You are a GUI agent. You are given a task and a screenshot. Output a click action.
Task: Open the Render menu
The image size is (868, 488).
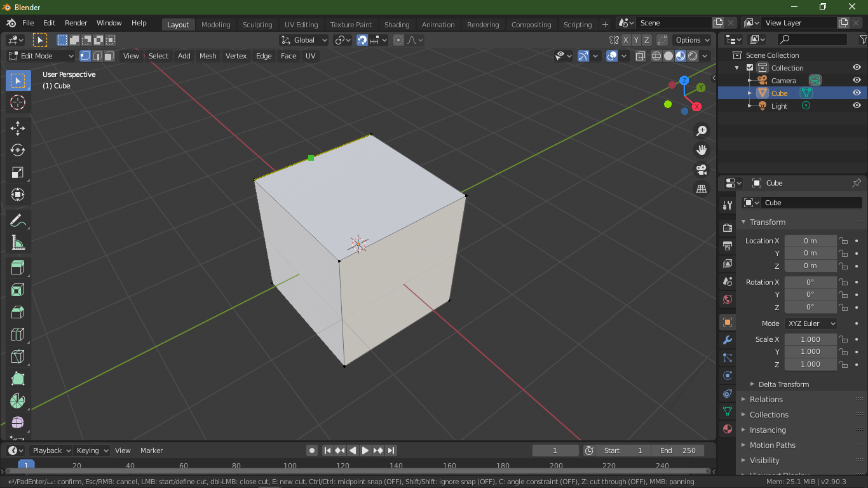pos(76,23)
